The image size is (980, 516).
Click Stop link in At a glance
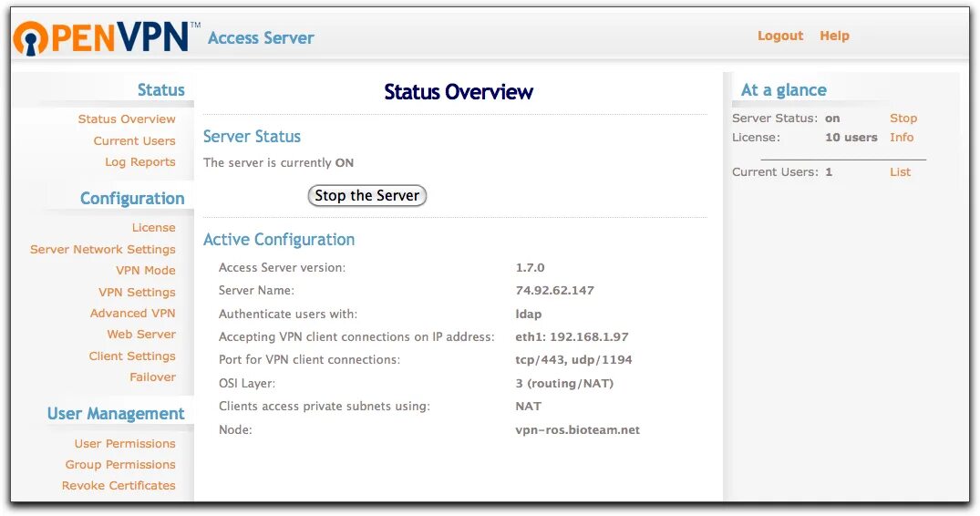[x=903, y=119]
